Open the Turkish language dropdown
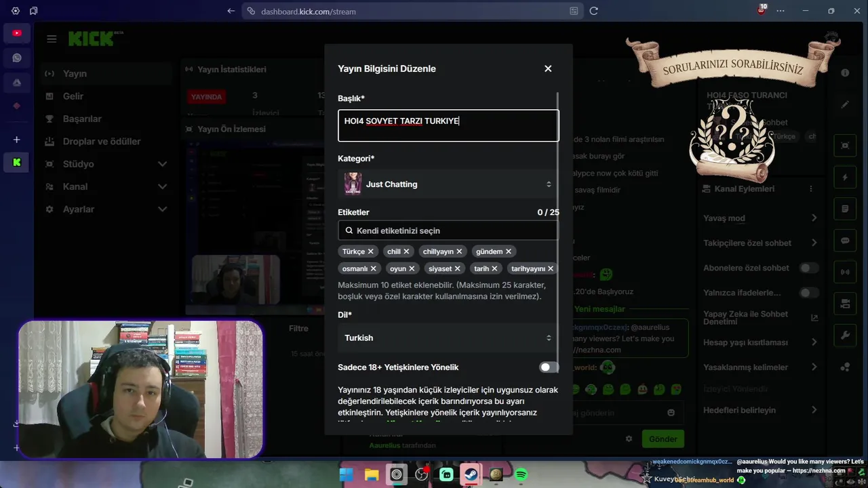The width and height of the screenshot is (868, 488). point(448,338)
